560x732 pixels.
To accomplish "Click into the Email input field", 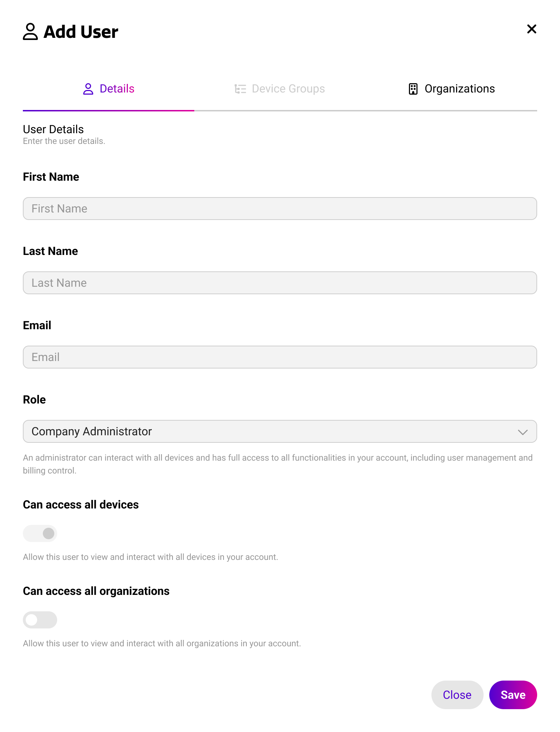I will tap(280, 357).
